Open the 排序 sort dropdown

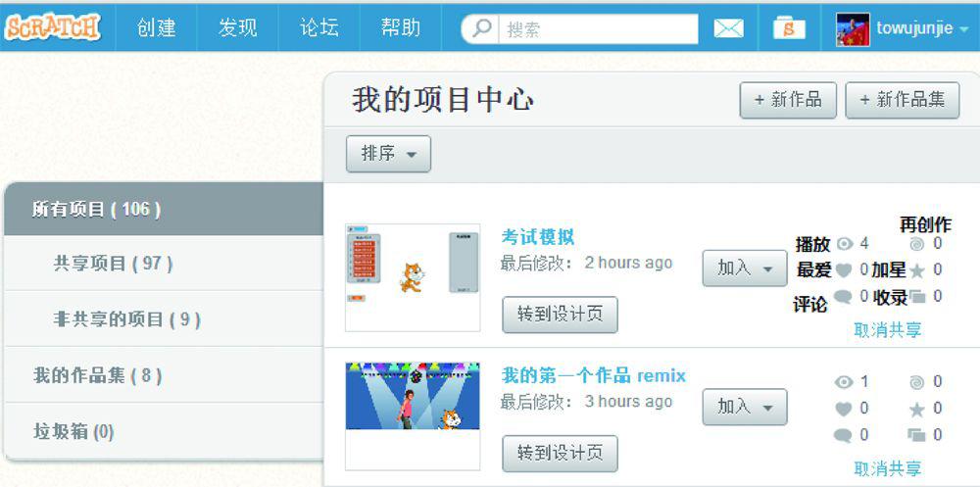tap(388, 154)
